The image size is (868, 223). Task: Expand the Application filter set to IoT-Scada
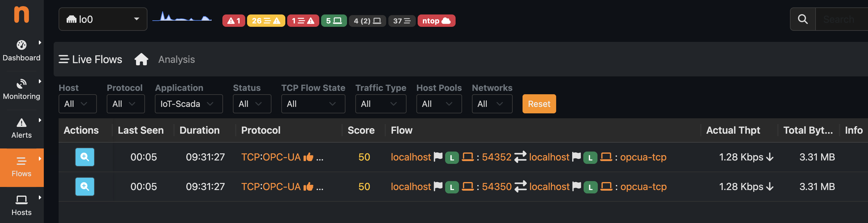189,104
